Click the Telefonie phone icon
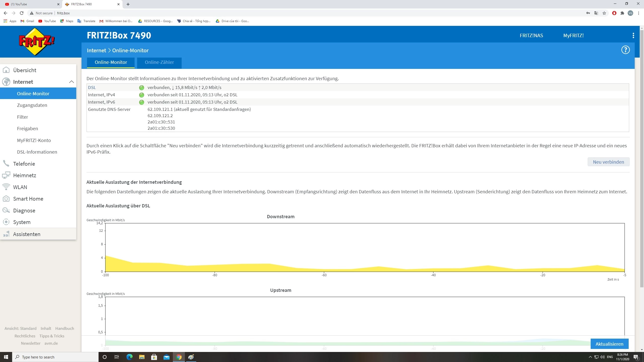 (x=6, y=164)
